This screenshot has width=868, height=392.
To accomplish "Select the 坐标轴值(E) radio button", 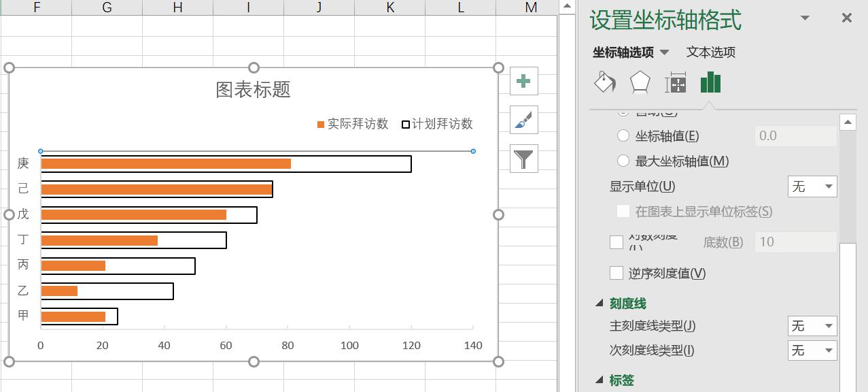I will [x=623, y=135].
